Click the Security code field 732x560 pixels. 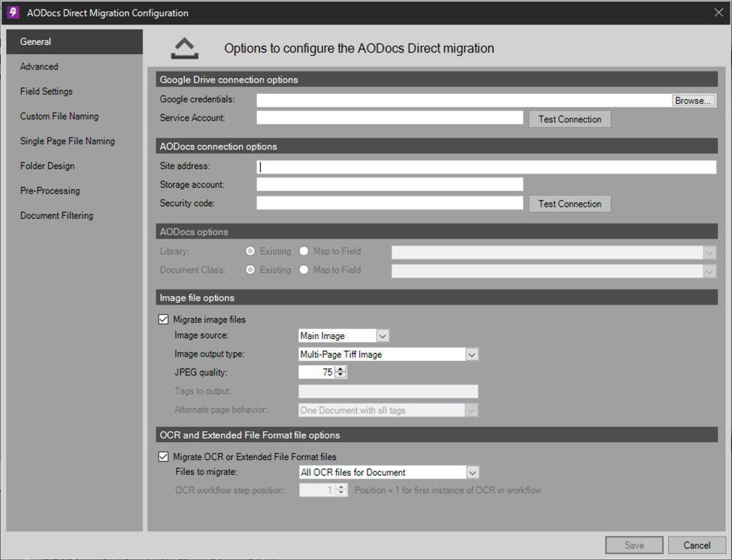390,203
